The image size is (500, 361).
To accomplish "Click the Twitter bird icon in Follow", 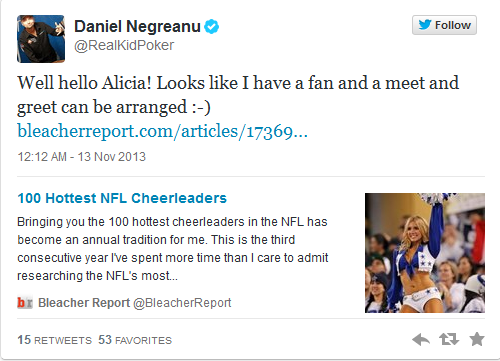I will coord(425,25).
